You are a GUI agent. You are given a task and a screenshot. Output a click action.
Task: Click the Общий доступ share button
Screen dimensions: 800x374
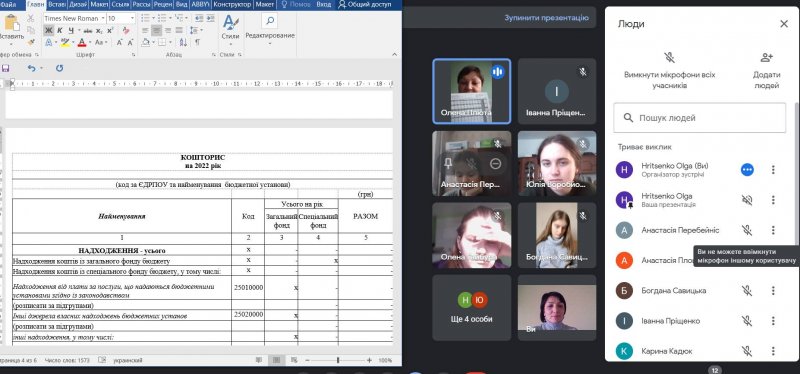(365, 5)
